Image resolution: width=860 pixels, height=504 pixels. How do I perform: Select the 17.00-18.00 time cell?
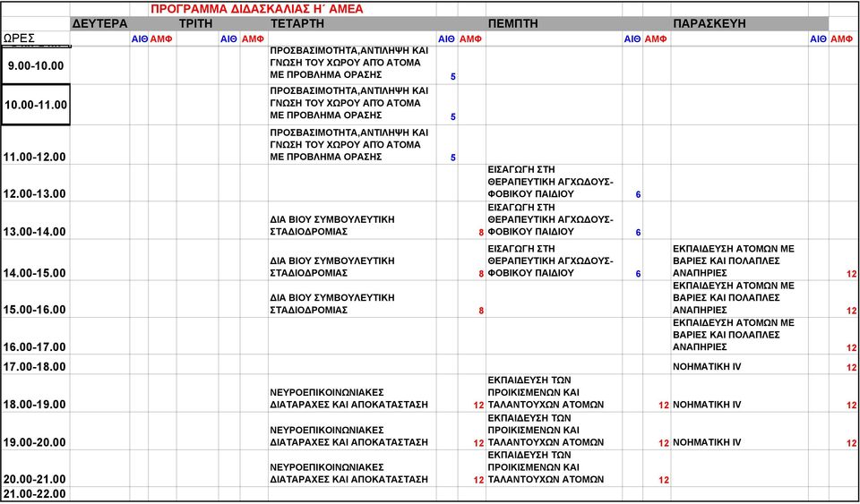[36, 365]
